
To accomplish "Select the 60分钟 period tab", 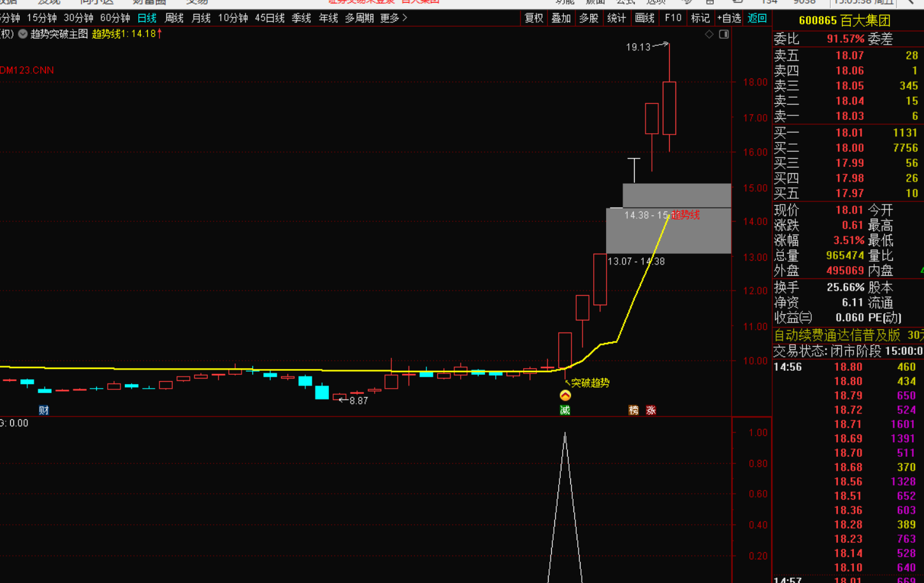I will pos(115,18).
